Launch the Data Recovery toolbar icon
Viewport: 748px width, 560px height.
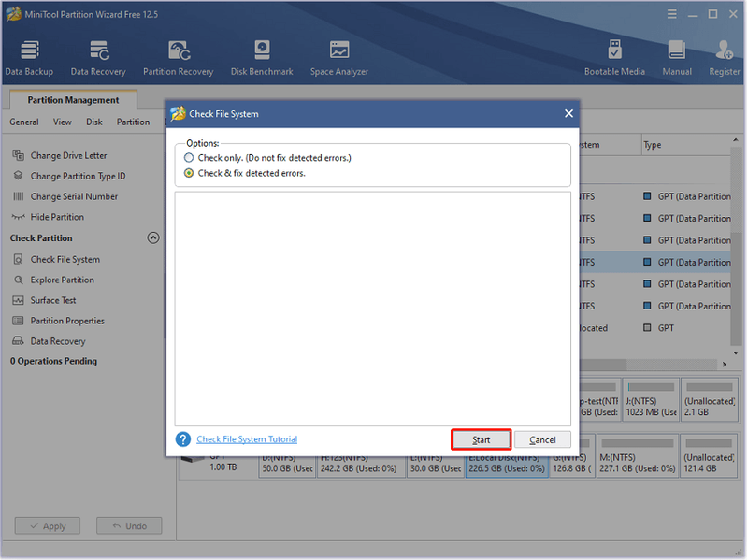coord(98,58)
